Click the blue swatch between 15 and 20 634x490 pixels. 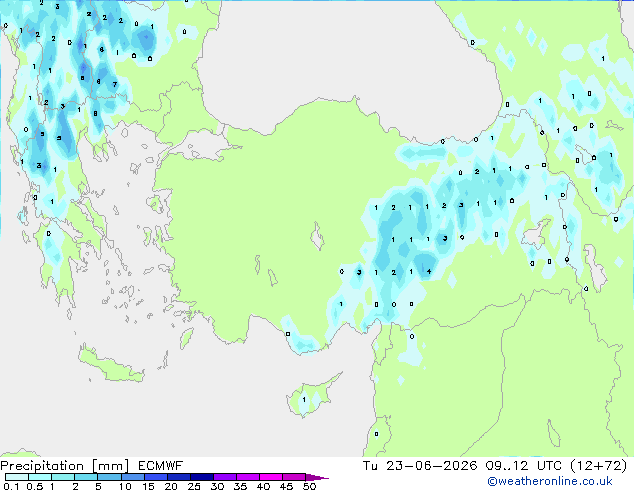(156, 477)
